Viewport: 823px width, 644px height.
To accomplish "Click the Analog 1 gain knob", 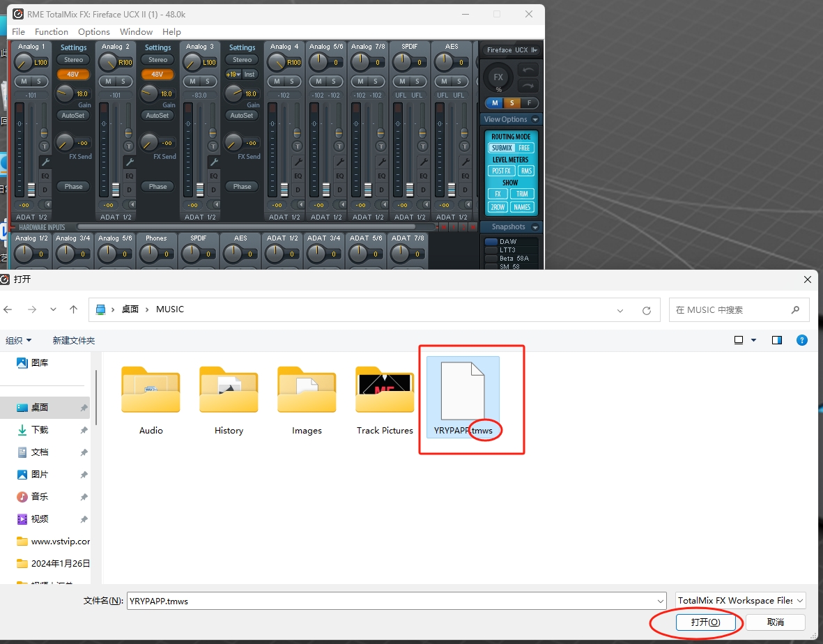I will click(65, 93).
